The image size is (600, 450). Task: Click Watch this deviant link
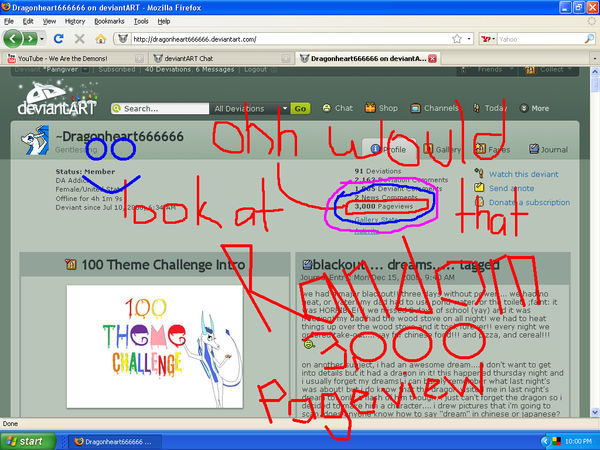pos(523,174)
